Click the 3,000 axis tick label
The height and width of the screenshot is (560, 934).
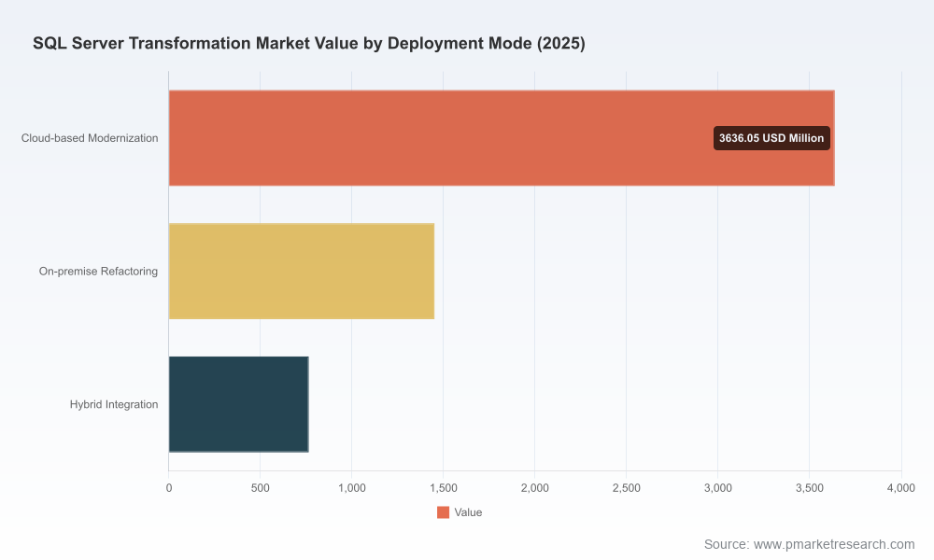[718, 488]
